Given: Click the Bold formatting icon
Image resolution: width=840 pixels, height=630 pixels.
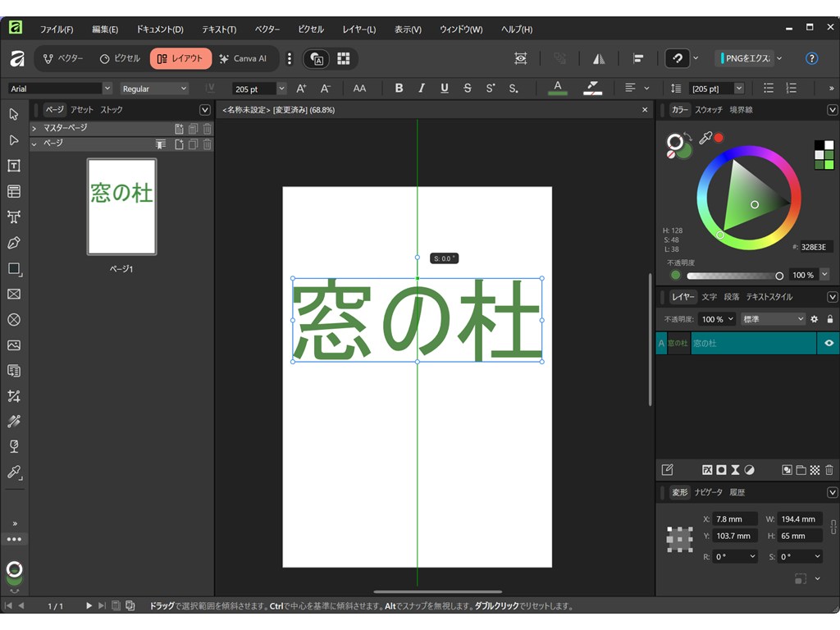Looking at the screenshot, I should tap(399, 89).
